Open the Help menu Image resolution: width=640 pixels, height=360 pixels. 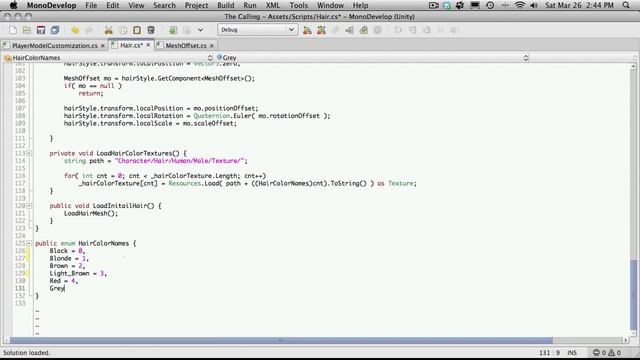pos(360,5)
